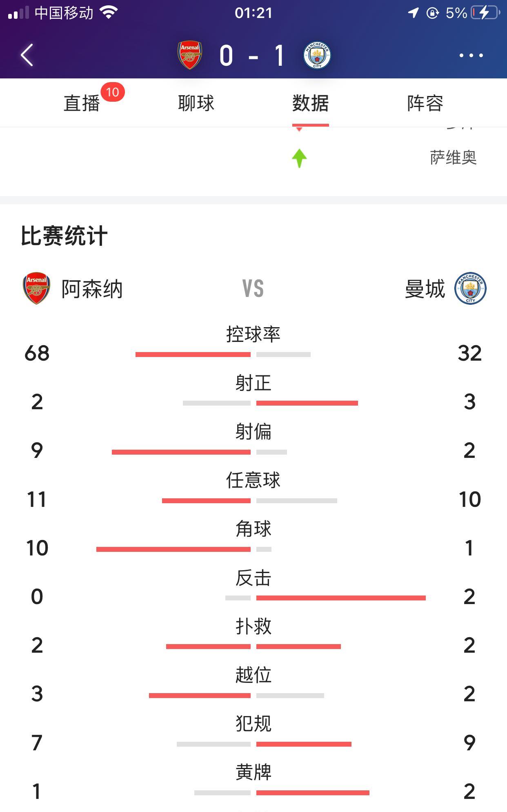Tap the 控球率 possession bar
Image resolution: width=507 pixels, height=812 pixels.
[x=223, y=354]
